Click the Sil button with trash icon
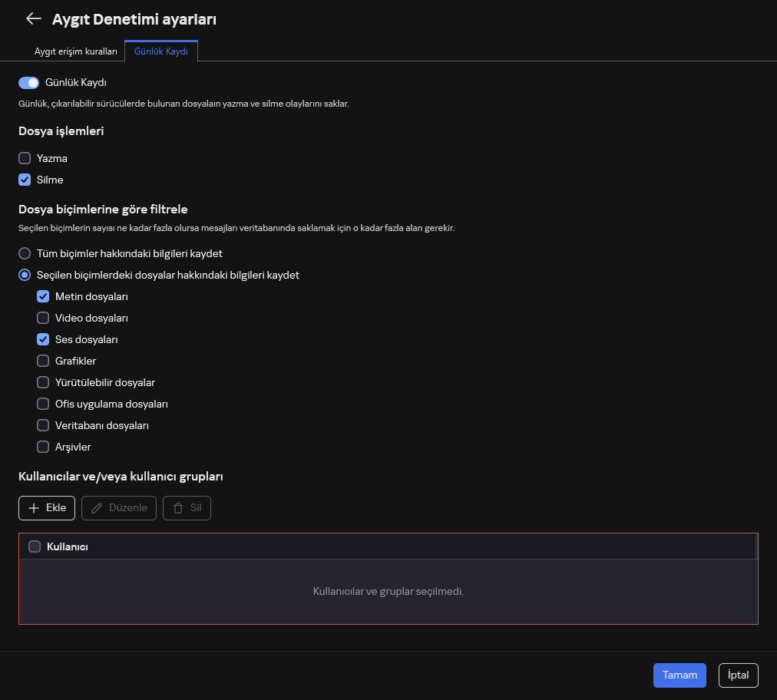Image resolution: width=777 pixels, height=700 pixels. [x=187, y=508]
